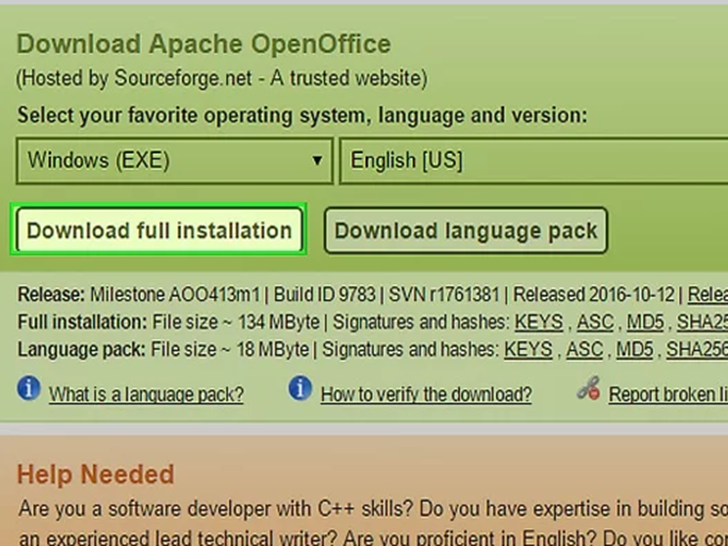Open SHA256 link in Language pack row
728x546 pixels.
[697, 349]
